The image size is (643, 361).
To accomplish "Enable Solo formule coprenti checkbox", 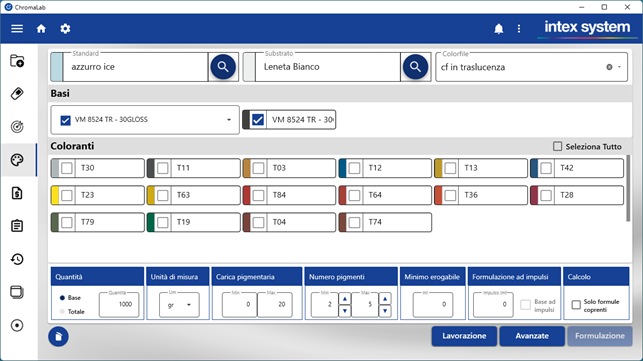I will coord(576,305).
